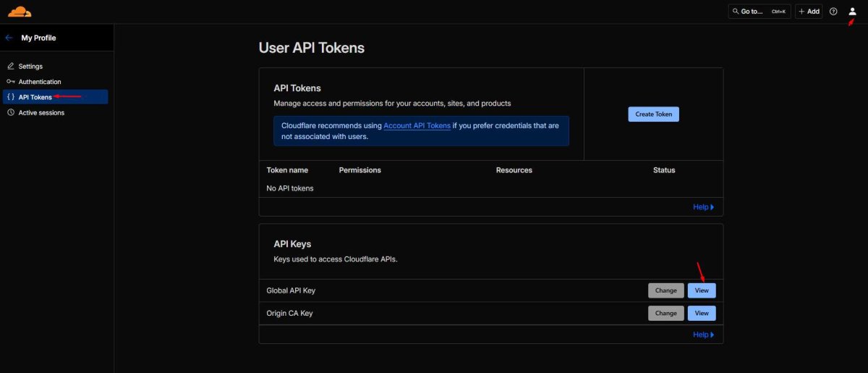
Task: Select Authentication in the sidebar menu
Action: (40, 82)
